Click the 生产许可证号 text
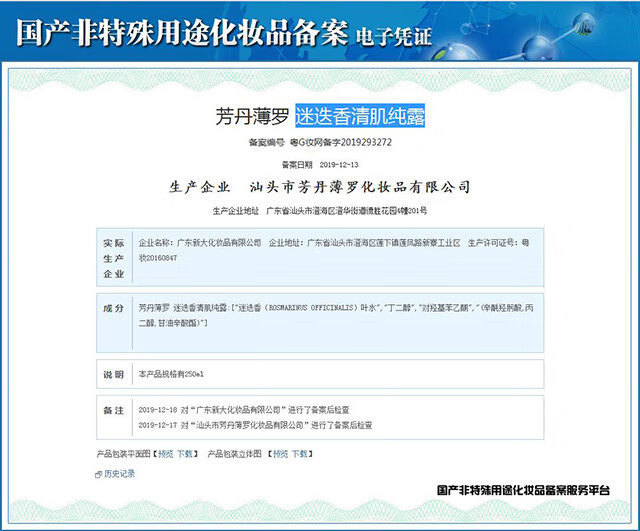 [x=498, y=243]
